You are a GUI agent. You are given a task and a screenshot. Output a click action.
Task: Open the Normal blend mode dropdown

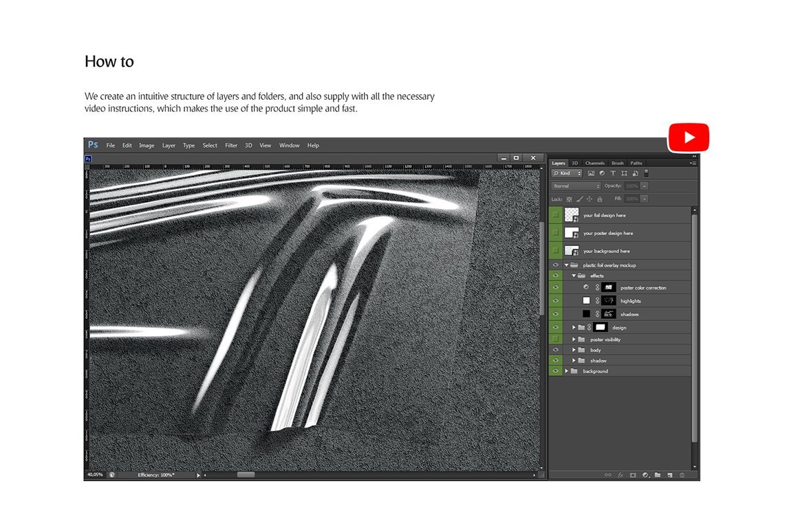[576, 186]
